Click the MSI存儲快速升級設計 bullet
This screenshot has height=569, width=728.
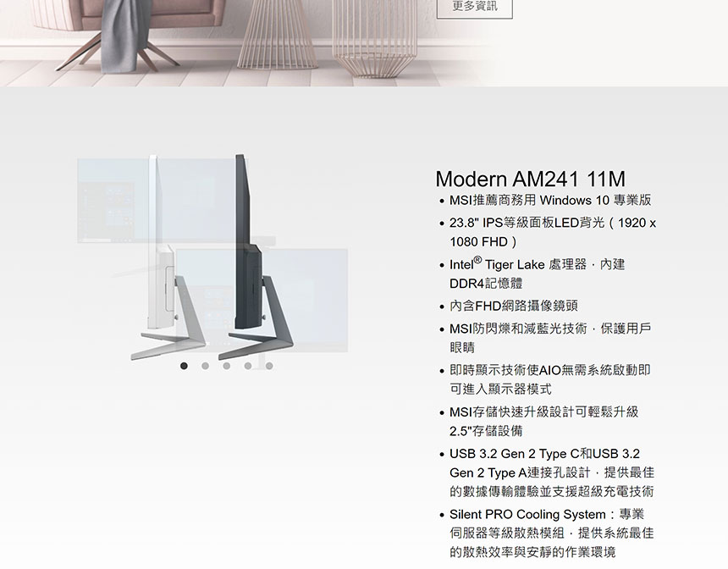tap(543, 421)
